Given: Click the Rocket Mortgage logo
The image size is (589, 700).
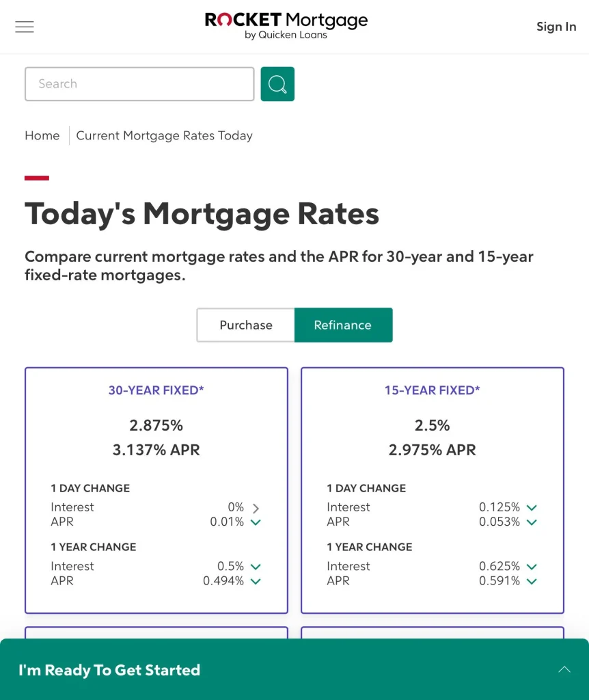Looking at the screenshot, I should point(285,26).
